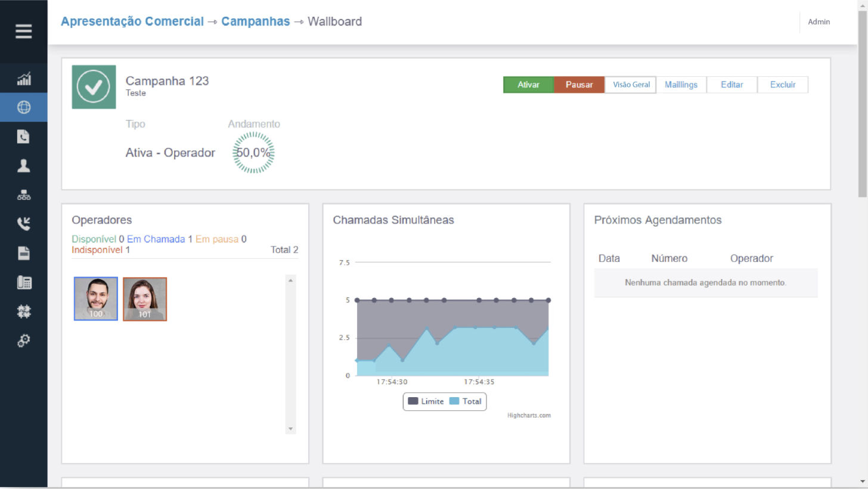The image size is (868, 489).
Task: Select operator 100 photo
Action: [x=96, y=299]
